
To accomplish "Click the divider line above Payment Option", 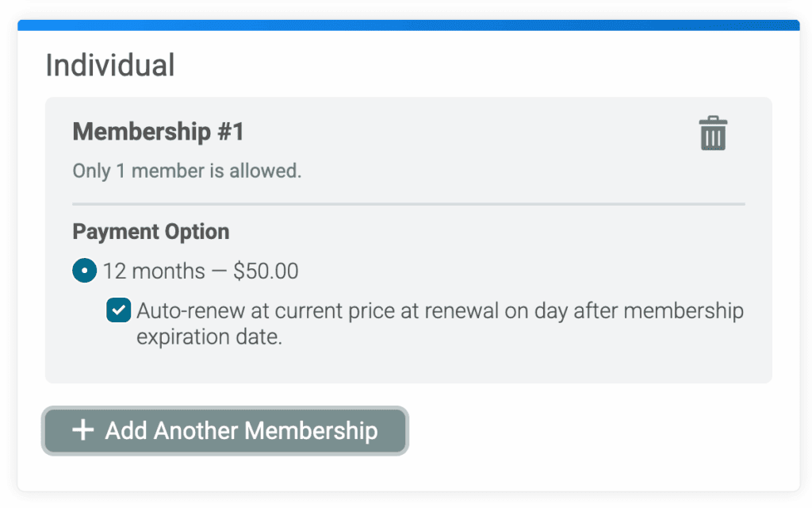I will [x=408, y=204].
